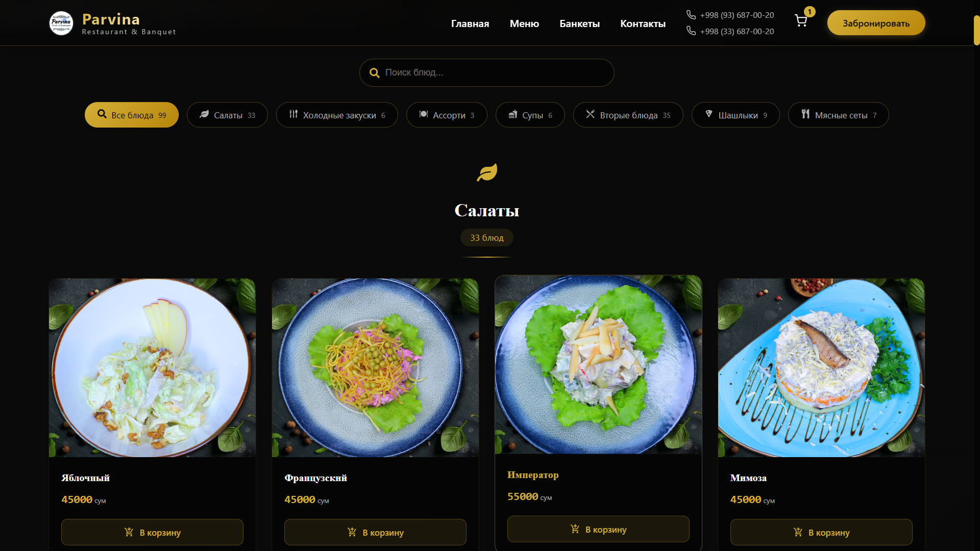980x551 pixels.
Task: Focus the Поиск блюд search field
Action: (487, 72)
